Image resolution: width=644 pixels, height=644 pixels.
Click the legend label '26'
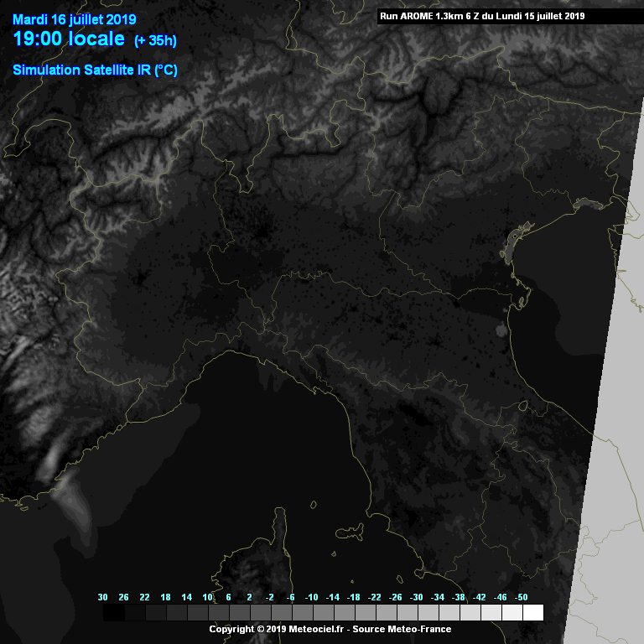pos(123,597)
